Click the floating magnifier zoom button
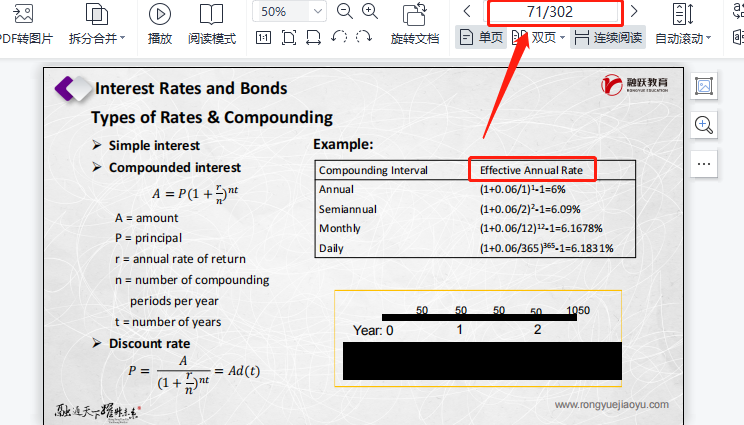This screenshot has width=744, height=425. pos(704,125)
